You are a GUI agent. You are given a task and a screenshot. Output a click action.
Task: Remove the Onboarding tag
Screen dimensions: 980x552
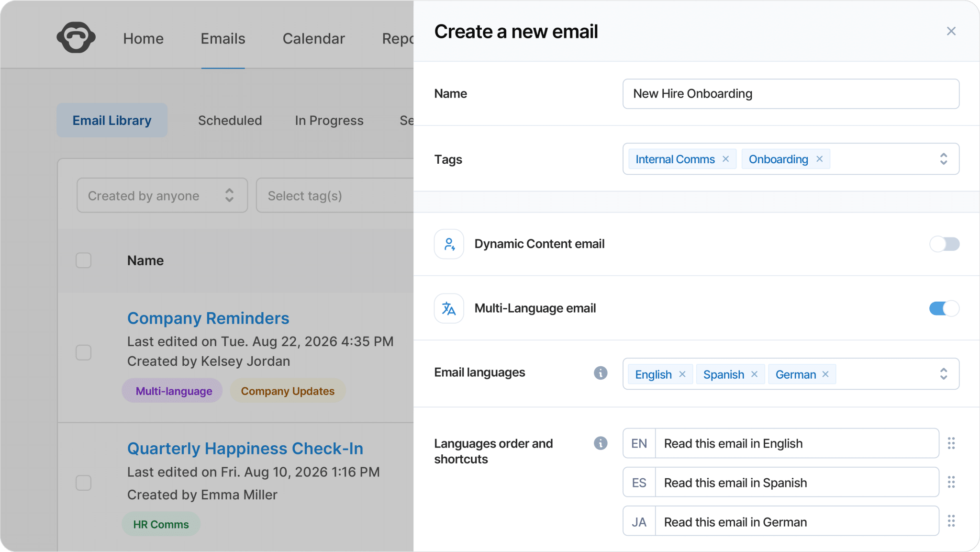point(819,159)
